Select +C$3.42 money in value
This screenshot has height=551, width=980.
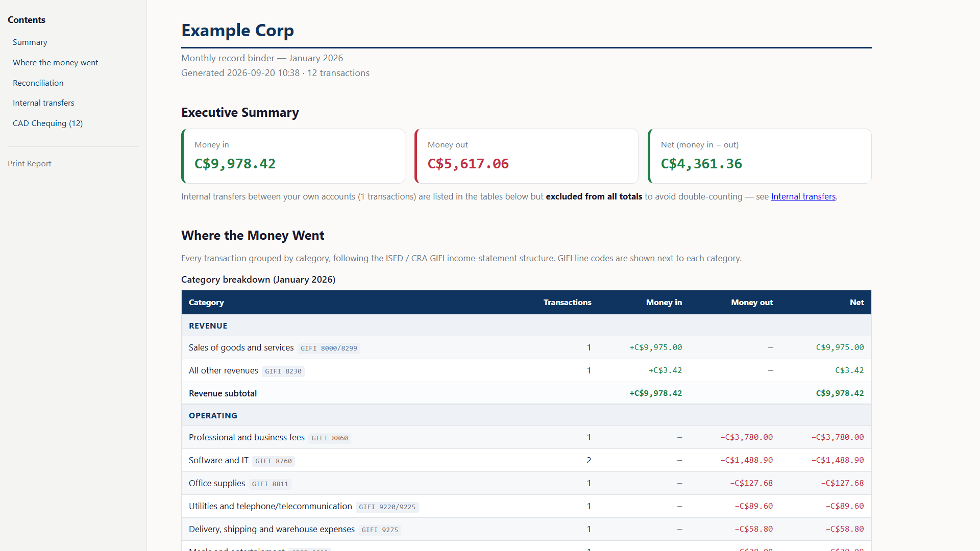tap(665, 370)
